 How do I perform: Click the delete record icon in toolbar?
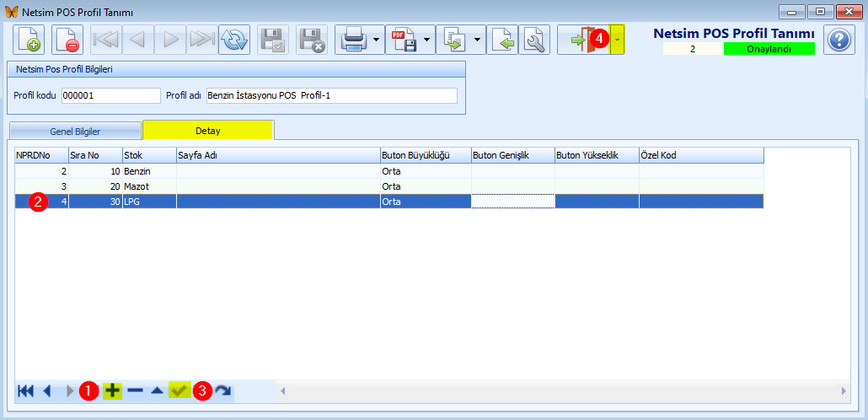pos(67,40)
